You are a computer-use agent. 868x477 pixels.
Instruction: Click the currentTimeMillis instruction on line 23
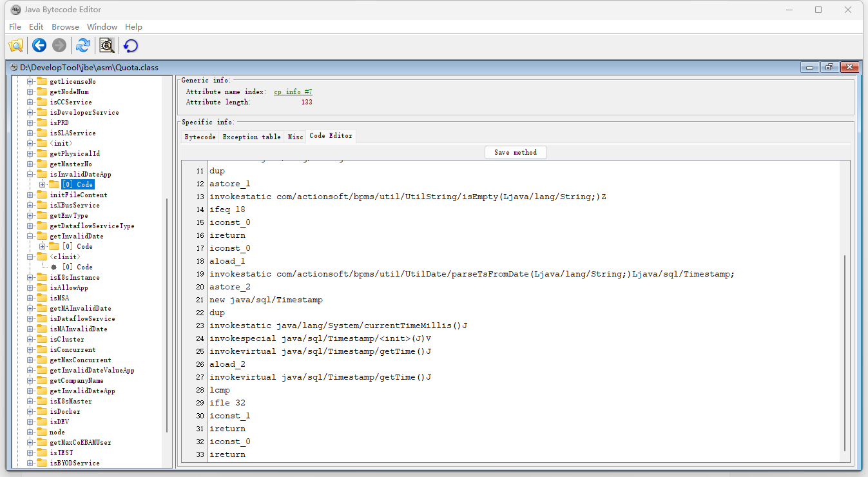(338, 326)
